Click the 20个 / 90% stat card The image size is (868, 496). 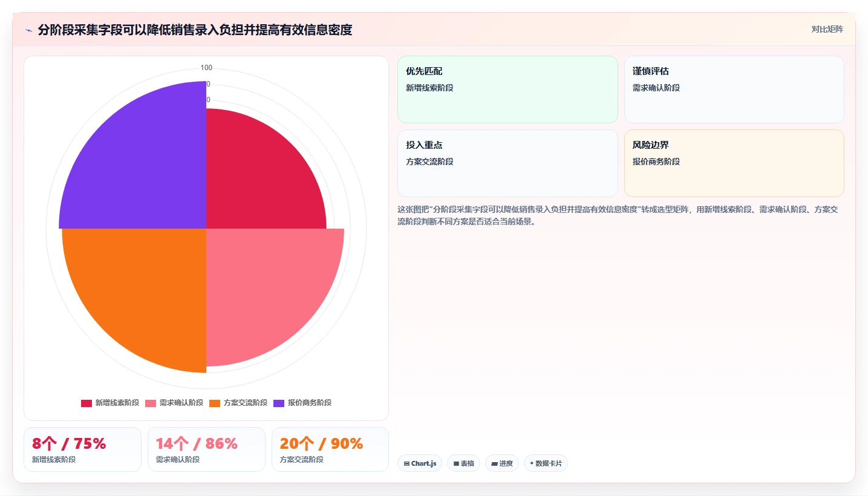330,449
